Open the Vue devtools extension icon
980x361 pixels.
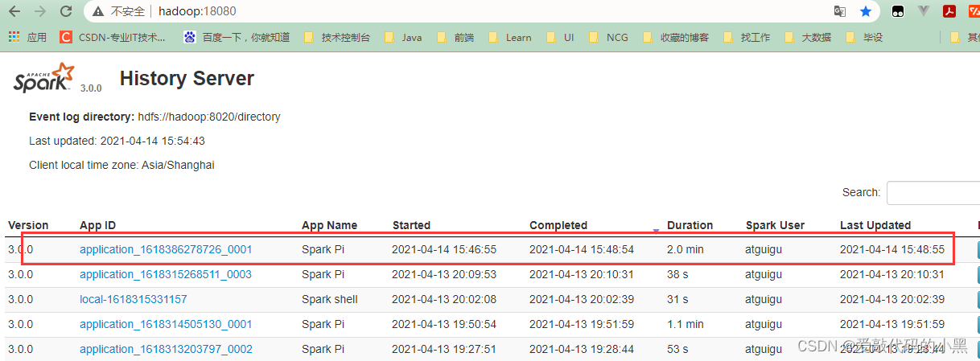(x=924, y=11)
